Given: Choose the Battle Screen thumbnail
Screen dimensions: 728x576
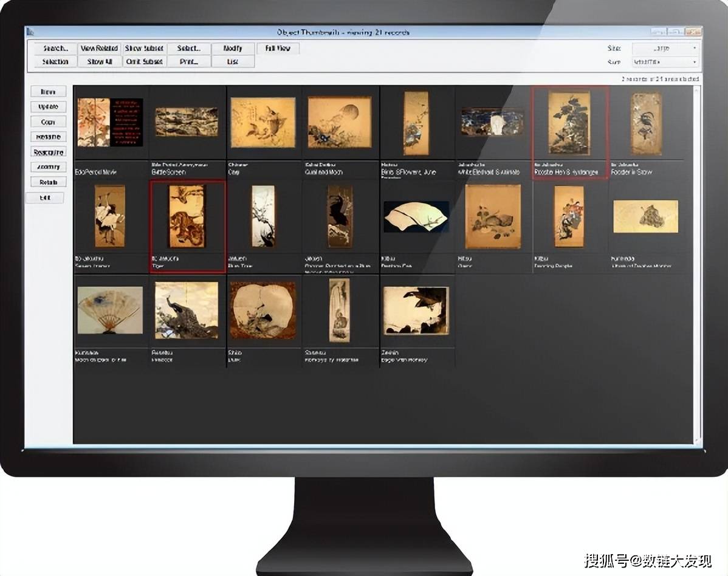Looking at the screenshot, I should point(187,122).
